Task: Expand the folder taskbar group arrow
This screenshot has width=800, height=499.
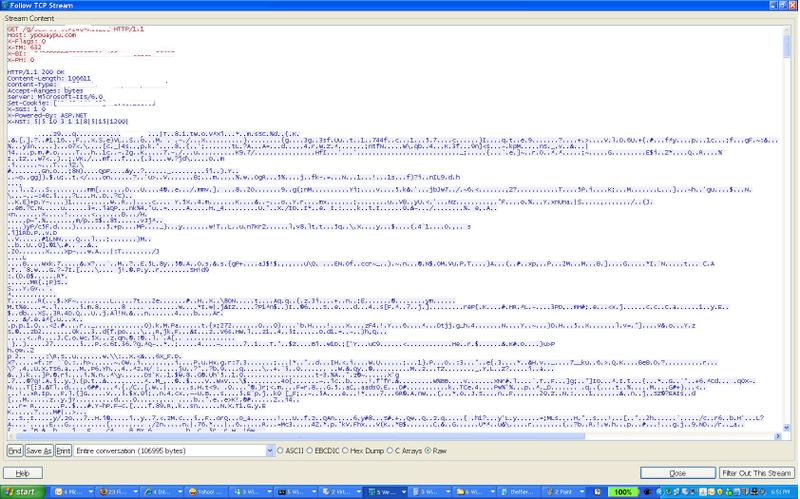Action: click(x=493, y=492)
